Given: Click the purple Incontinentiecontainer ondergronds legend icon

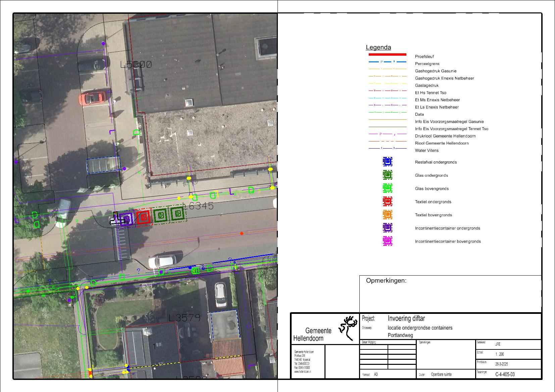Looking at the screenshot, I should (x=387, y=228).
